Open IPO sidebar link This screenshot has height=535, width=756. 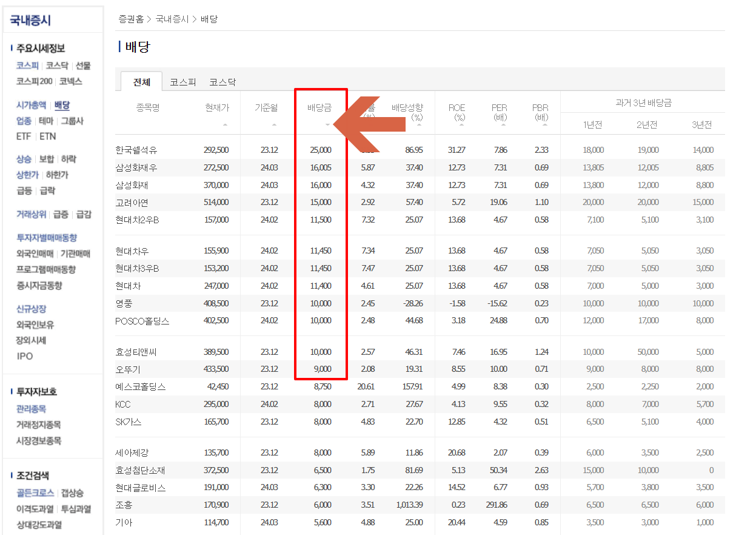pos(25,356)
